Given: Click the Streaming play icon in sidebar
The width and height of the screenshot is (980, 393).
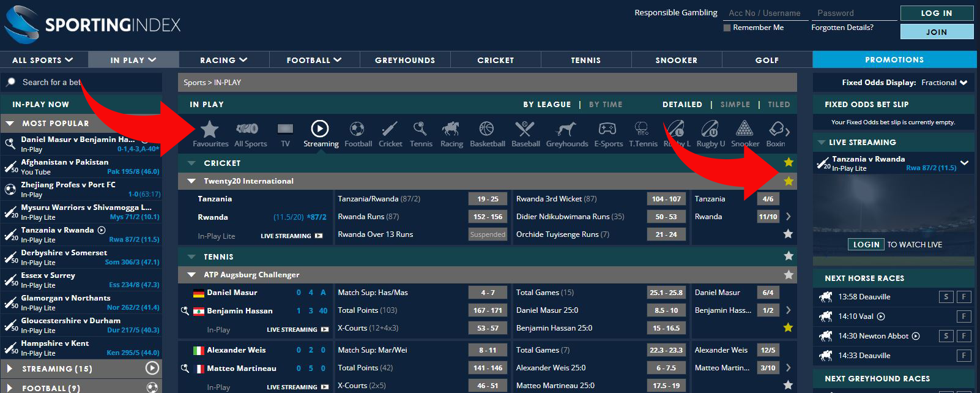Looking at the screenshot, I should (x=152, y=369).
